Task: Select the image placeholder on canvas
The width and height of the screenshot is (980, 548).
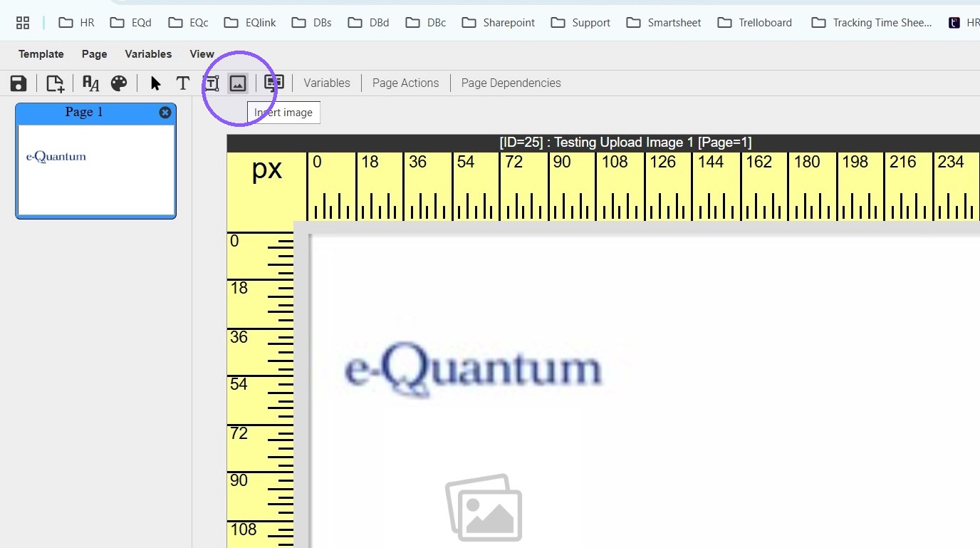Action: click(484, 507)
